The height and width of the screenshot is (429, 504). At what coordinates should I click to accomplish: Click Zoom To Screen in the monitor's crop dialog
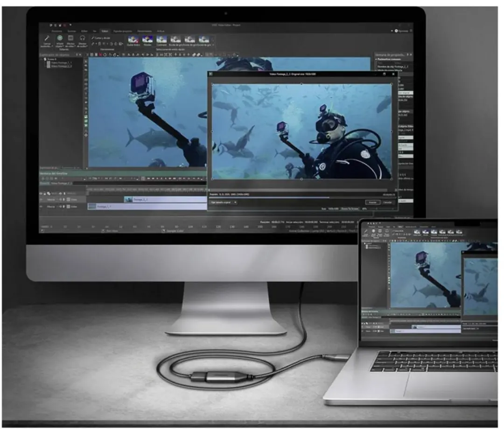click(x=350, y=209)
